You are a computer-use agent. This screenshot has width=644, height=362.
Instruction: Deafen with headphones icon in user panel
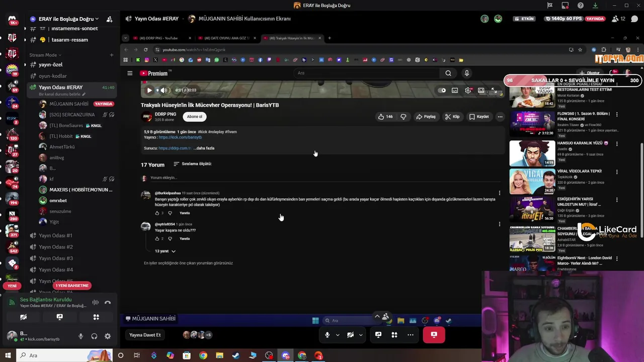(94, 336)
